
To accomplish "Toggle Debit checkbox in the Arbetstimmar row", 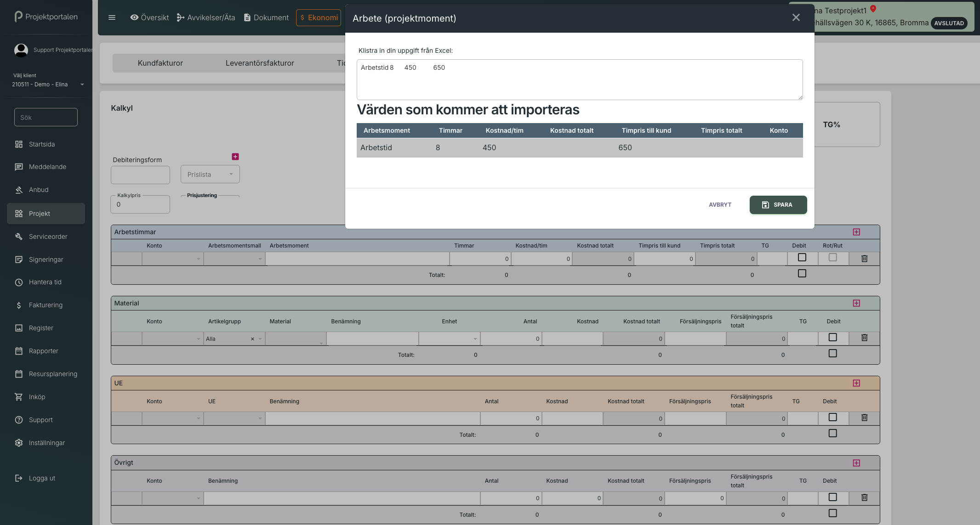I will (802, 258).
